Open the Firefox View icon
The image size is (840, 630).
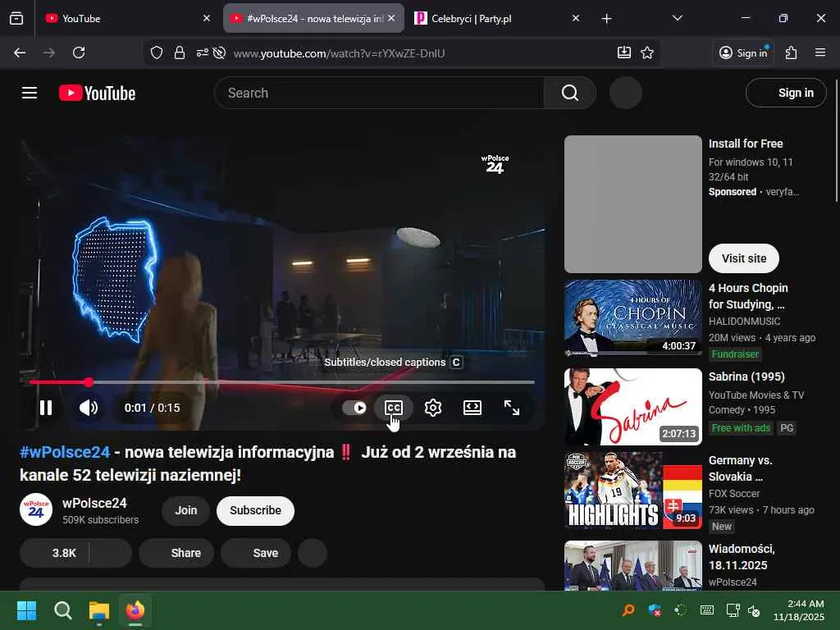pos(16,19)
